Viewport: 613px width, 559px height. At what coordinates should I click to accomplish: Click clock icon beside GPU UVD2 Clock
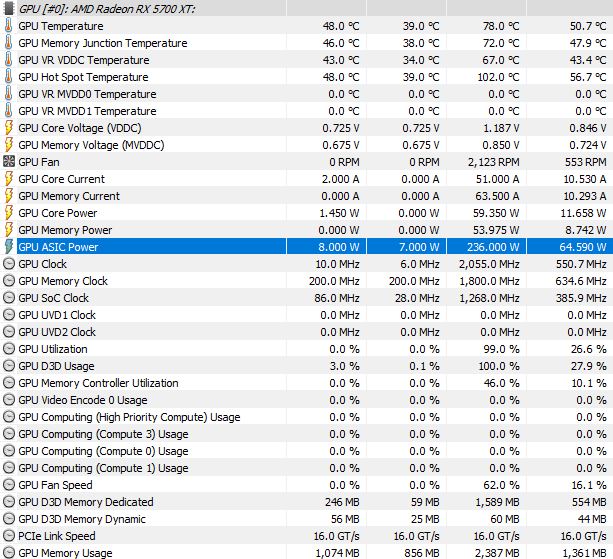[x=9, y=332]
